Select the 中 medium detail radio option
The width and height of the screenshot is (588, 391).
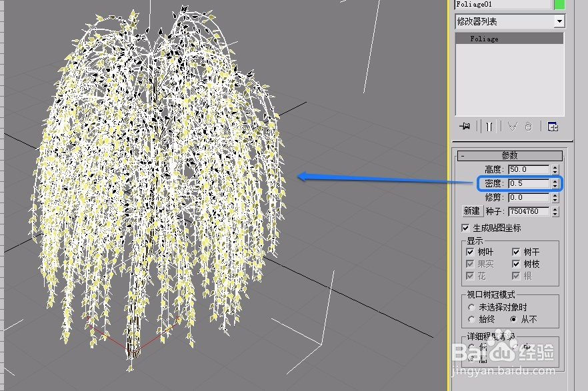coord(516,347)
